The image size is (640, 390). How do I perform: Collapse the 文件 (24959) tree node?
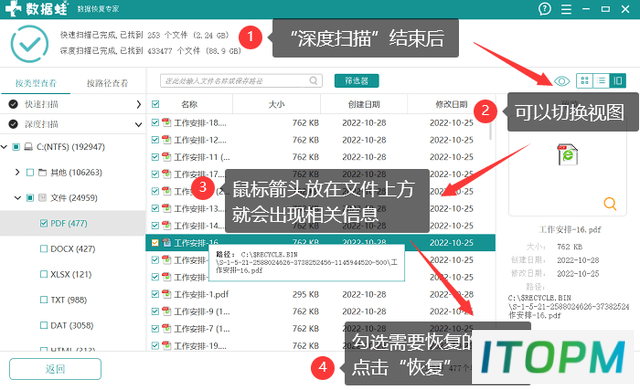18,198
